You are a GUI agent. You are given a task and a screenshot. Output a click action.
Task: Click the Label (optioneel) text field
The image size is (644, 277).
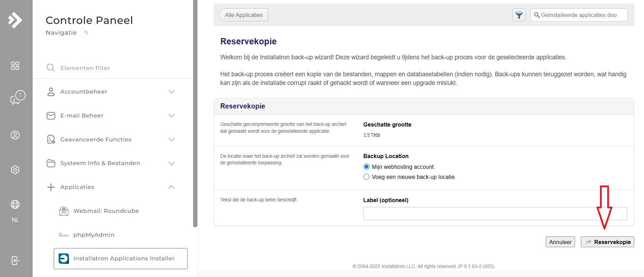(495, 214)
